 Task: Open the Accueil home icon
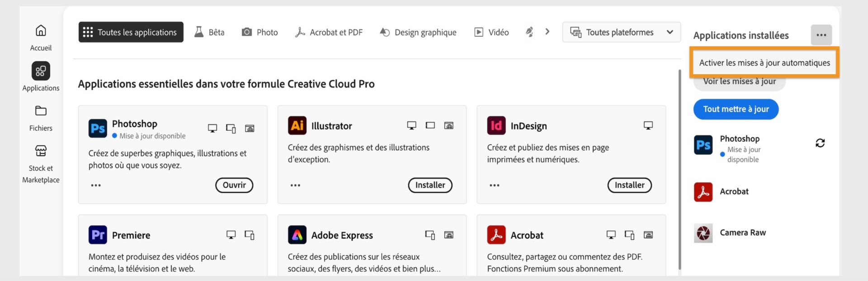(41, 30)
